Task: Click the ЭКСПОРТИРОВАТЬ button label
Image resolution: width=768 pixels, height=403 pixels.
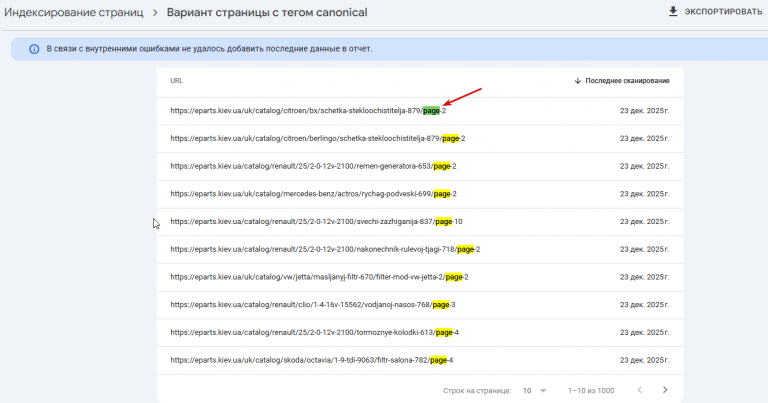Action: [x=723, y=12]
